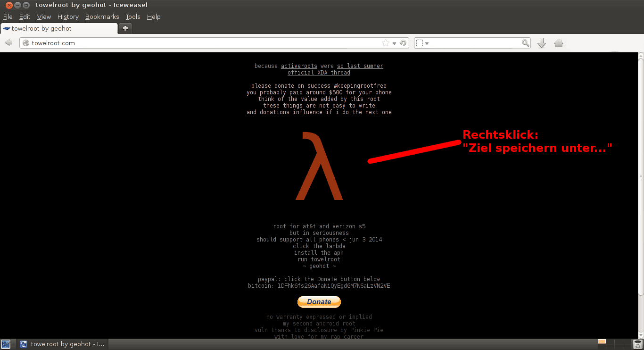
Task: Click the orange workspace in pager
Action: 602,342
